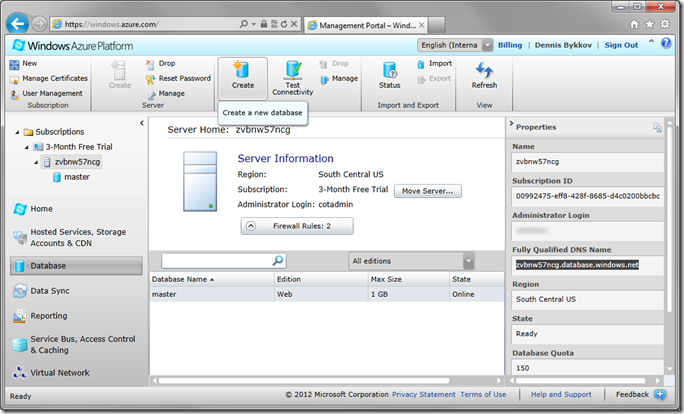Click the address bar reload icon

coord(284,24)
